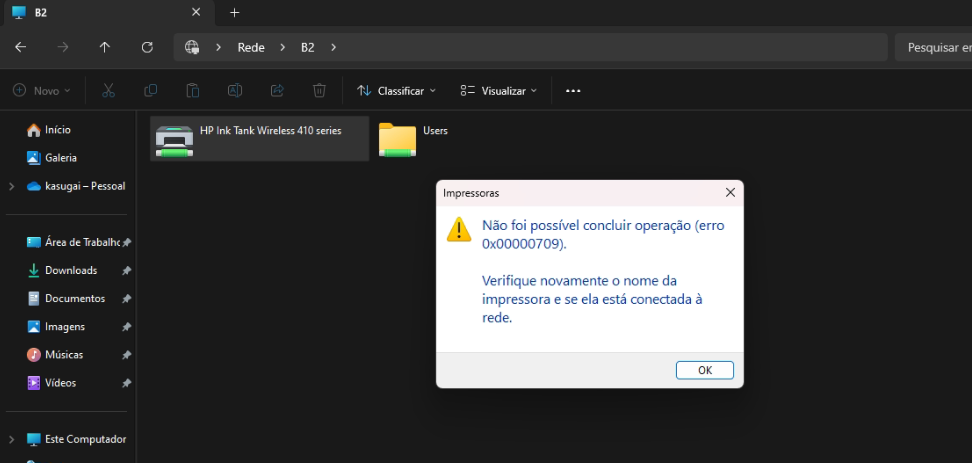This screenshot has height=463, width=972.
Task: Expand chevron after B2 in breadcrumb
Action: pos(334,47)
